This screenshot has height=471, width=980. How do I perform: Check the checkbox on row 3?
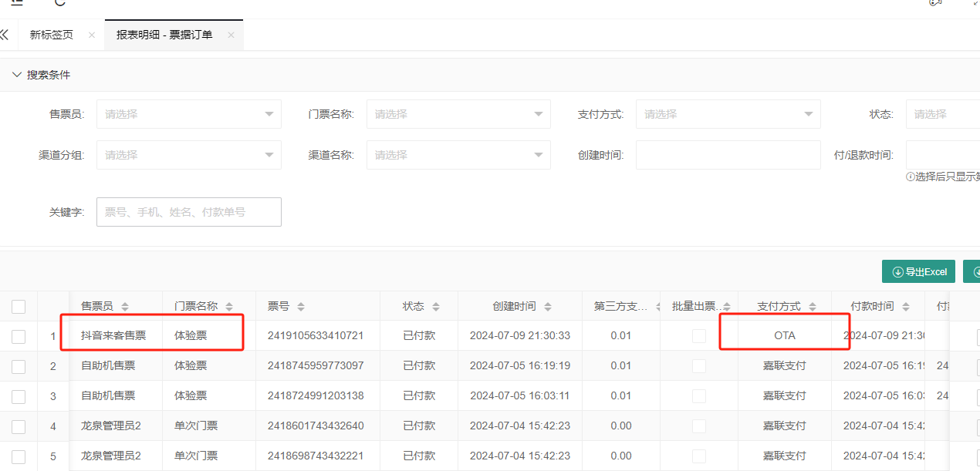[x=19, y=395]
